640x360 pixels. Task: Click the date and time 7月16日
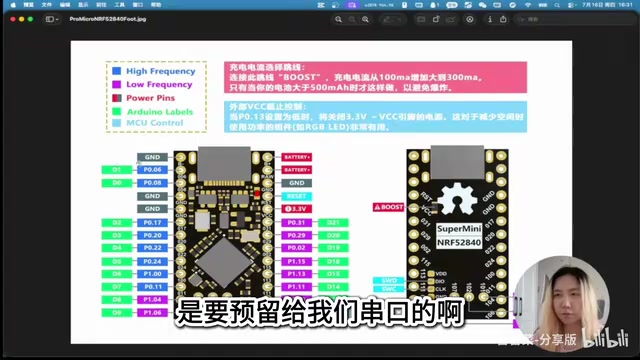607,5
